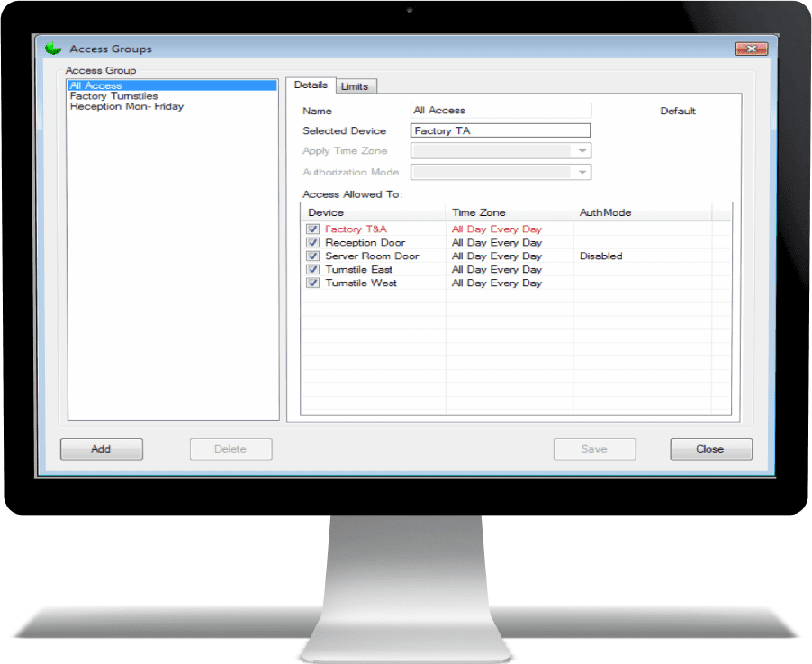Open the Apply Time Zone dropdown
Image resolution: width=812 pixels, height=664 pixels.
(x=582, y=151)
